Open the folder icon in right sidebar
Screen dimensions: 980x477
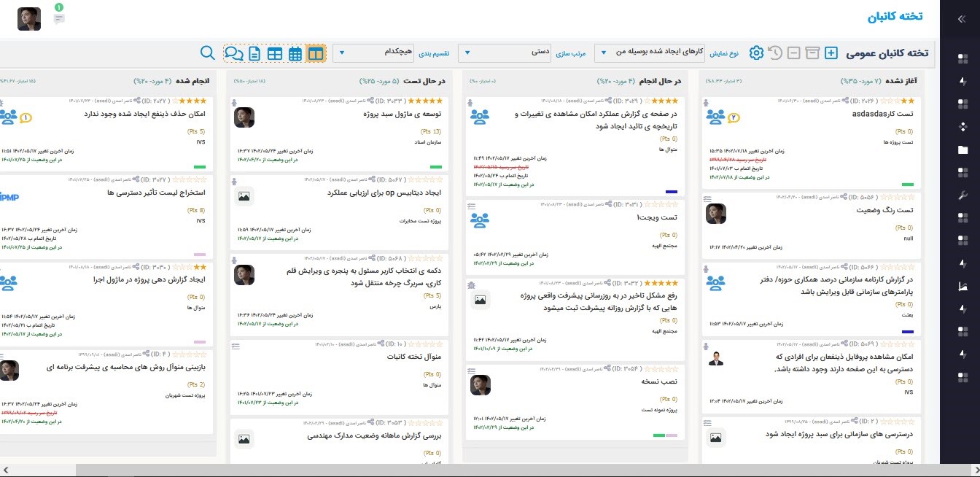(962, 150)
